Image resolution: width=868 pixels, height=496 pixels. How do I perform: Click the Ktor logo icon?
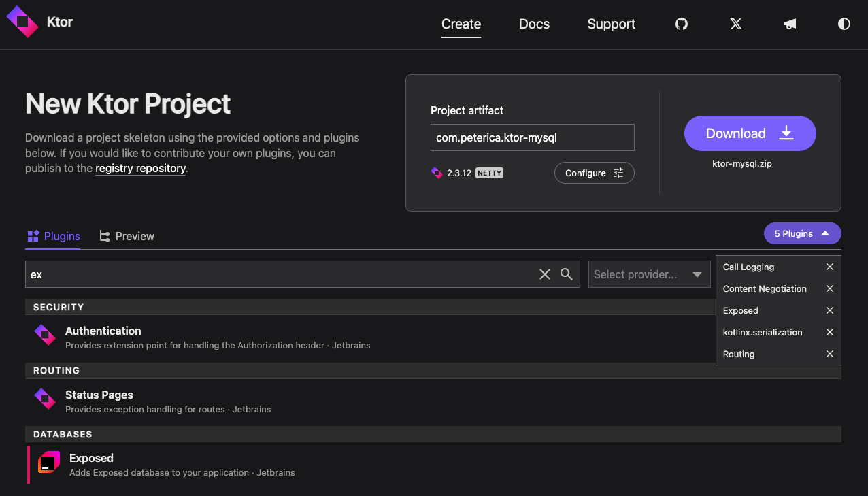click(22, 22)
